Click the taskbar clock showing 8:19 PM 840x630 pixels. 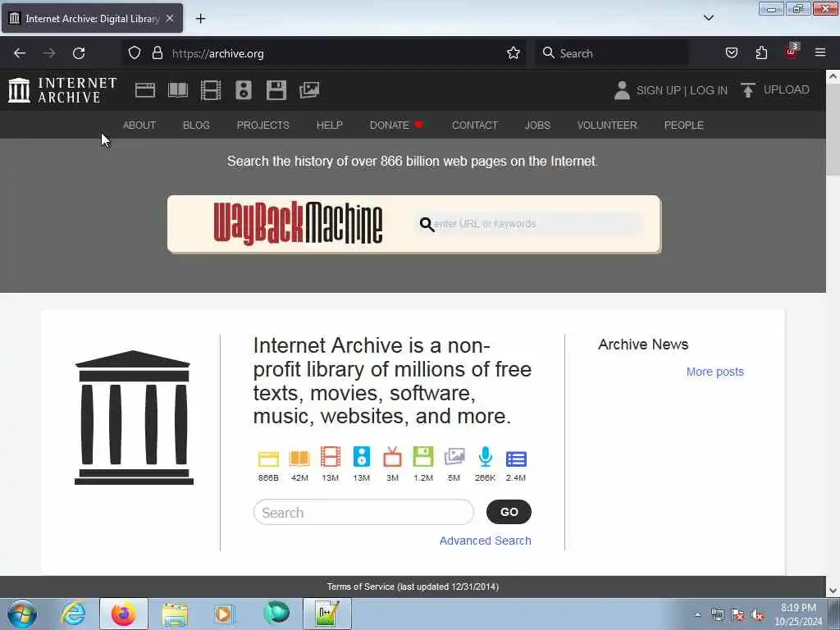pos(798,614)
